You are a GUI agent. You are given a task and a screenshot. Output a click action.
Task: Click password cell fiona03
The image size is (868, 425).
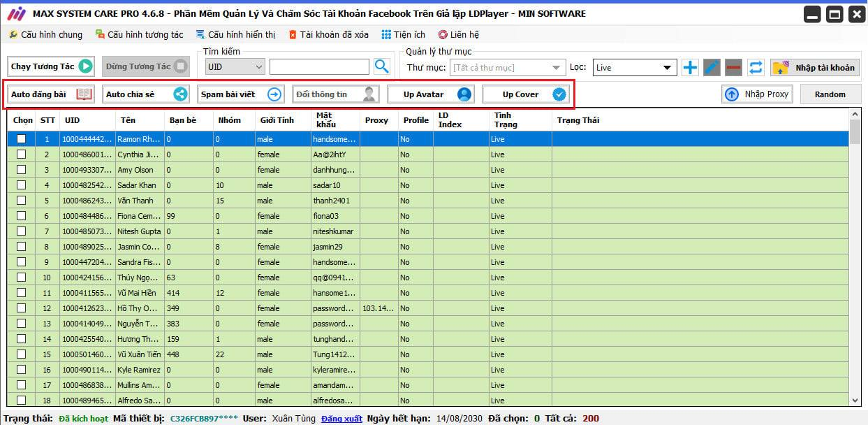coord(335,216)
